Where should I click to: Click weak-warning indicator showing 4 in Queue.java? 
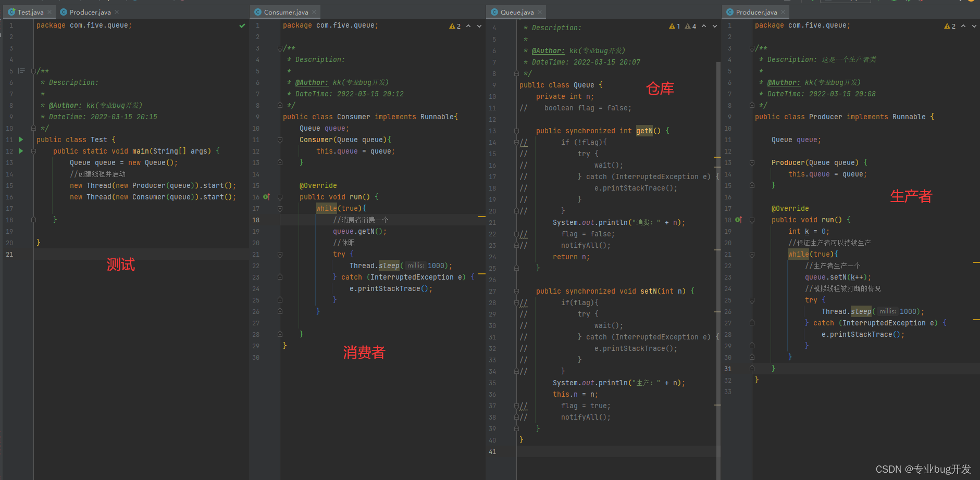pyautogui.click(x=690, y=26)
